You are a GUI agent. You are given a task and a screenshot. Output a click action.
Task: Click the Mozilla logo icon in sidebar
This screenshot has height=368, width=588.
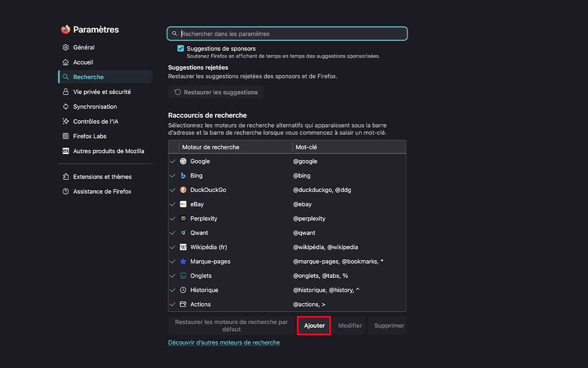tap(66, 151)
